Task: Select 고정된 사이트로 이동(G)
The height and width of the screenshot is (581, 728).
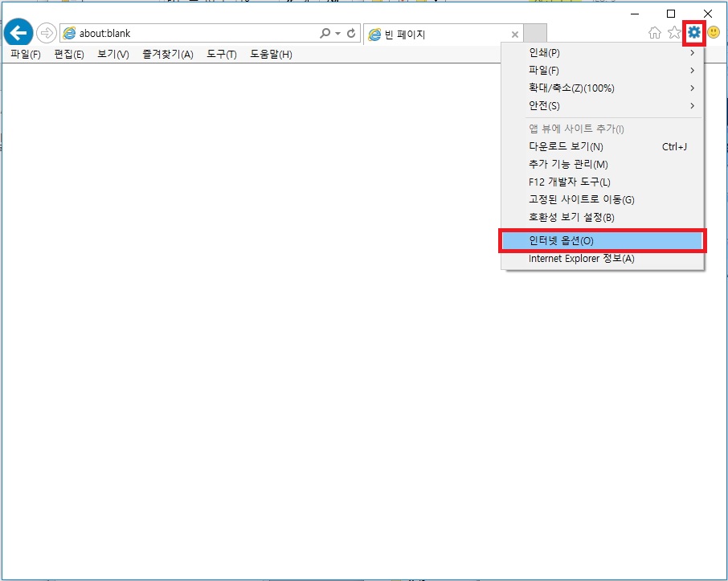Action: coord(603,200)
